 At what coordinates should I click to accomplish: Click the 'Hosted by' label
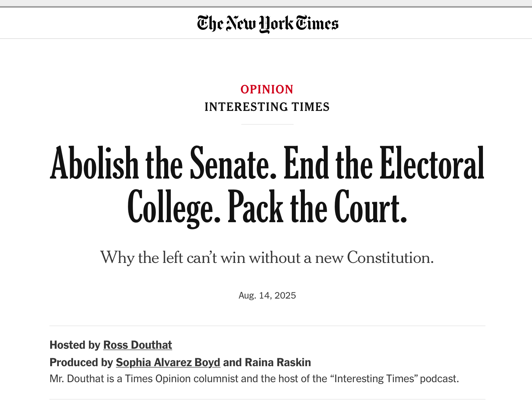click(x=75, y=345)
